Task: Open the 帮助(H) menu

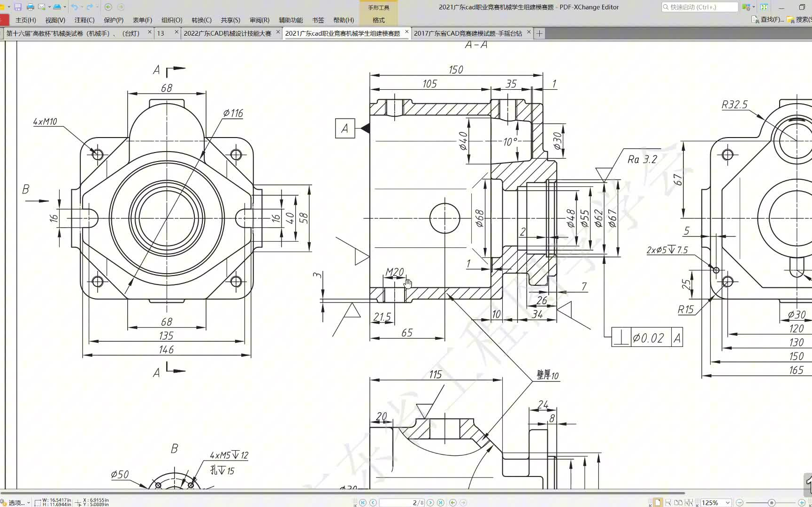Action: click(344, 20)
